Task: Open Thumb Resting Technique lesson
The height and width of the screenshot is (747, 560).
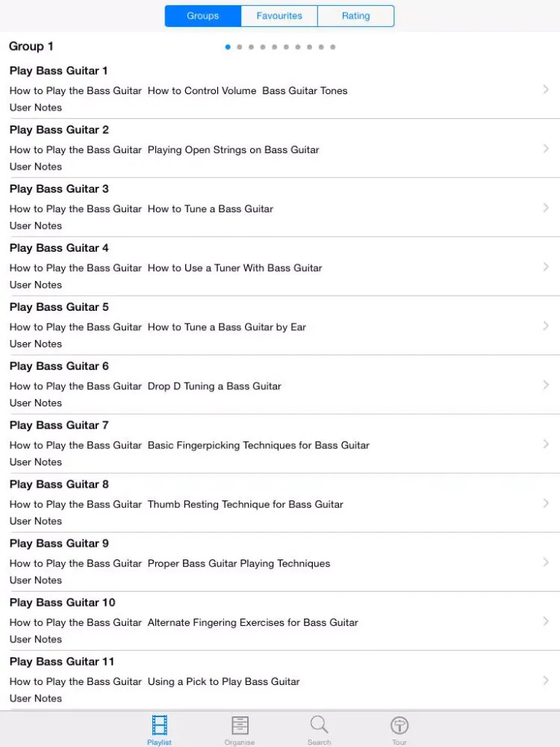Action: coord(245,504)
